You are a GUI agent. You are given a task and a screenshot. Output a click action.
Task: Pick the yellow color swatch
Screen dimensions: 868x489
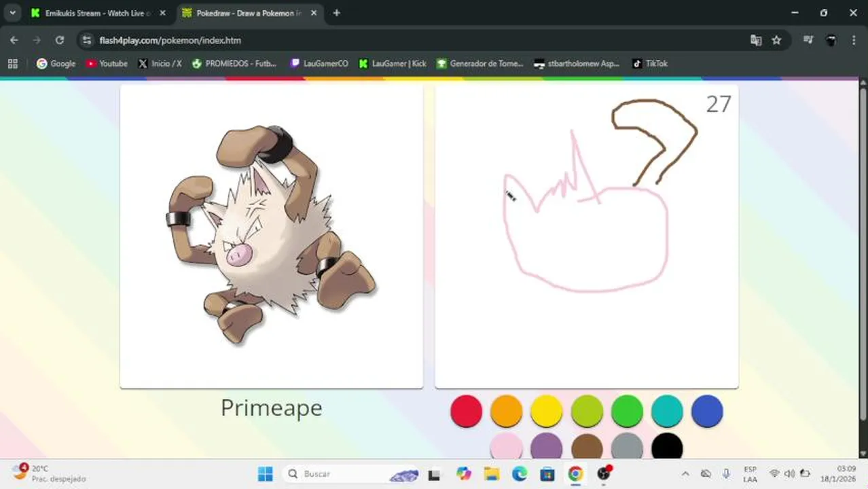tap(546, 412)
